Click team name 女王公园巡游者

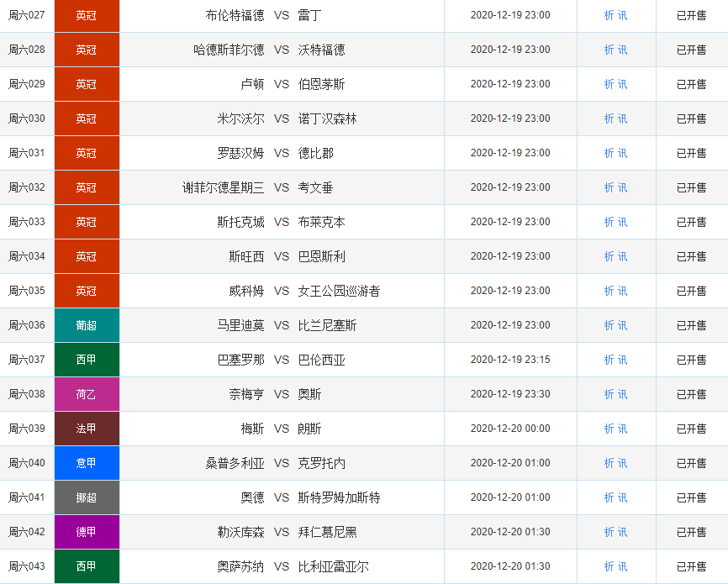click(339, 291)
